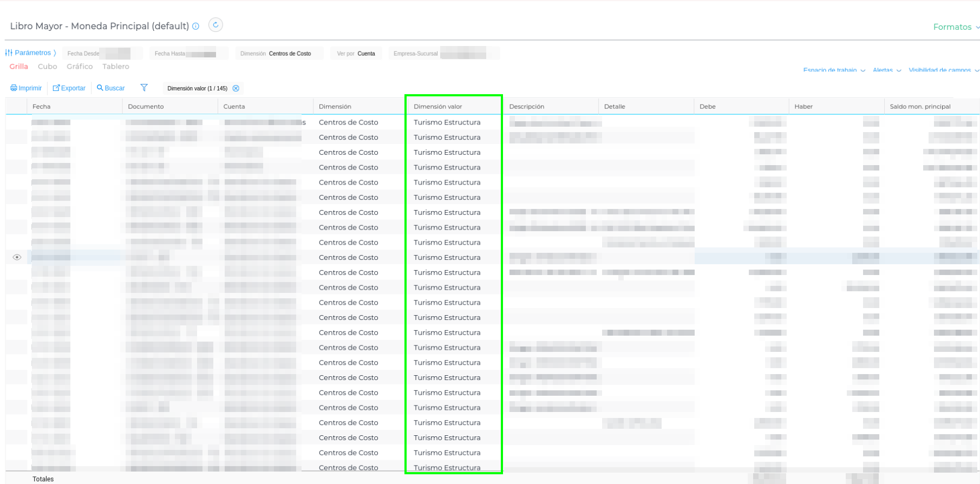Switch to the Cubo tab
The width and height of the screenshot is (980, 484).
tap(48, 67)
